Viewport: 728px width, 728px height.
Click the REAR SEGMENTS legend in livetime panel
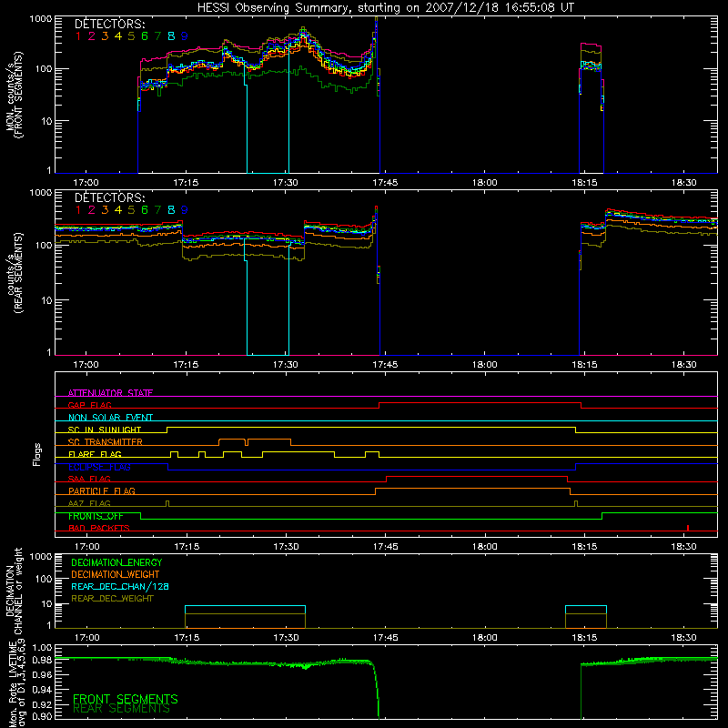tap(122, 709)
